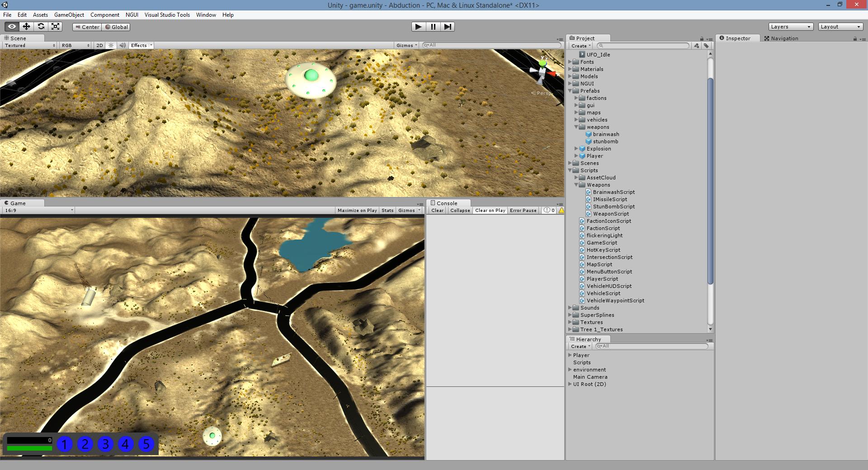Open the Component menu
This screenshot has height=470, width=868.
point(104,15)
